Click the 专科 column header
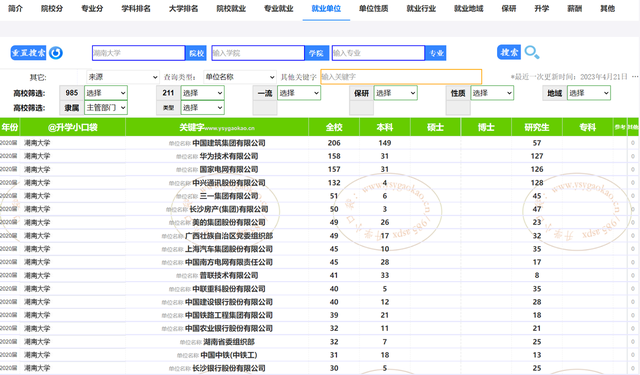The image size is (640, 375). click(588, 127)
